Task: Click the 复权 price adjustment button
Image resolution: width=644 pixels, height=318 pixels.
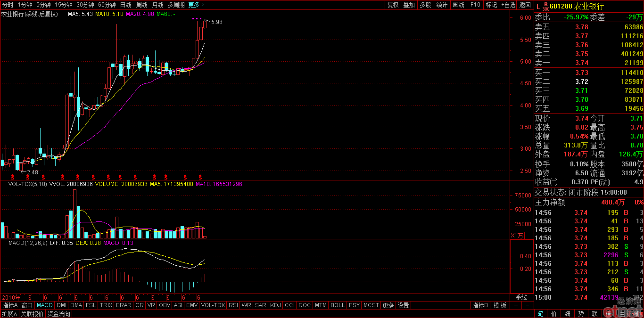Action: coord(393,5)
